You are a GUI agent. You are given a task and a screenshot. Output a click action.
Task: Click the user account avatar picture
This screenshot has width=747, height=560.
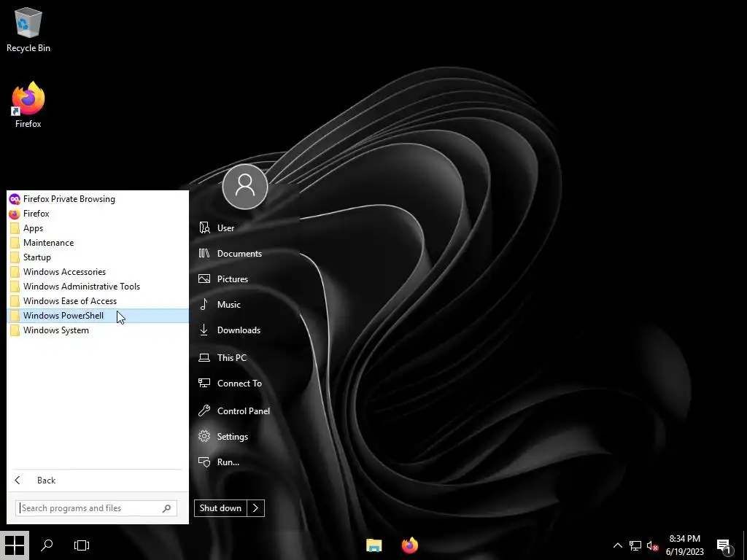[x=245, y=187]
